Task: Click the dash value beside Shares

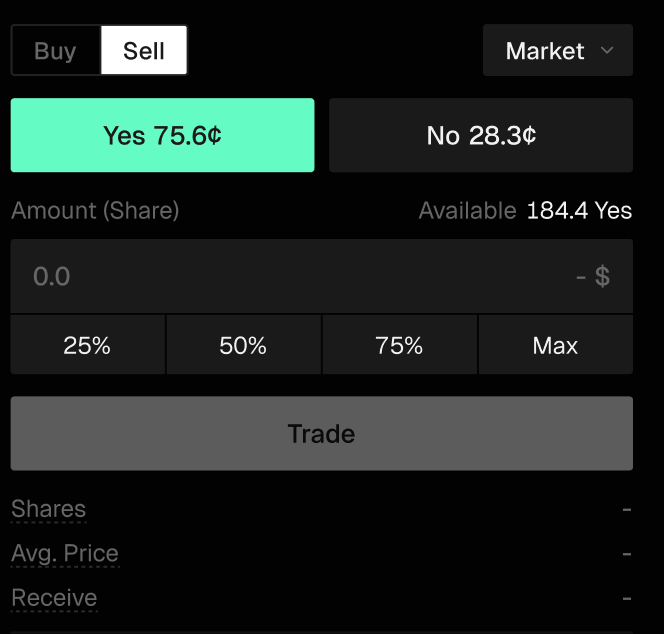Action: pos(627,509)
